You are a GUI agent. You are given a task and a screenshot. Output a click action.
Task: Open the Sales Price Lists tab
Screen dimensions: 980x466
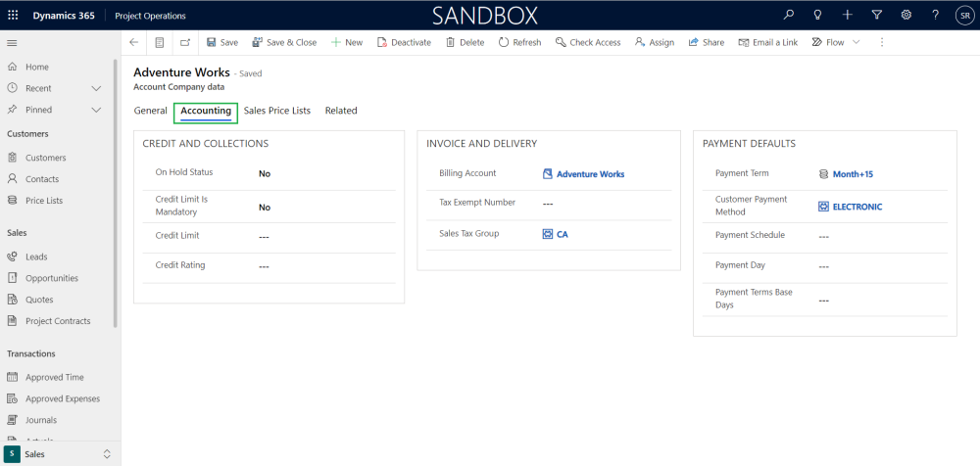click(x=277, y=111)
